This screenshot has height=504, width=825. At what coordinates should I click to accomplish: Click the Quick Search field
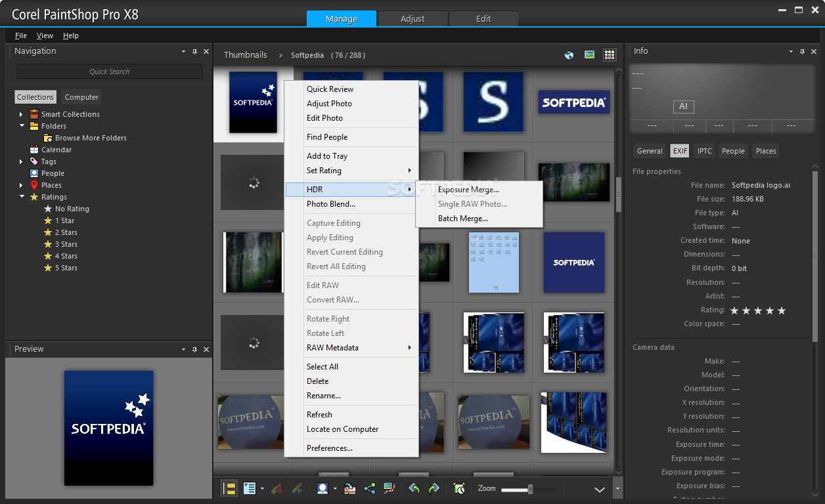tap(110, 72)
